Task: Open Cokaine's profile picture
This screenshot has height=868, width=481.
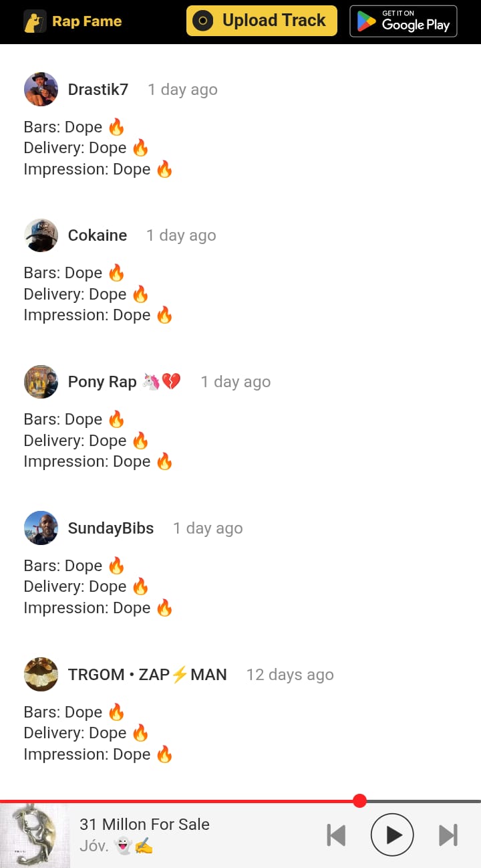Action: coord(41,235)
